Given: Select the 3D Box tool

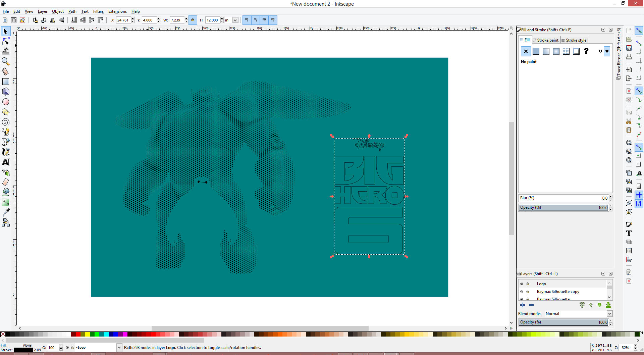Looking at the screenshot, I should coord(6,92).
